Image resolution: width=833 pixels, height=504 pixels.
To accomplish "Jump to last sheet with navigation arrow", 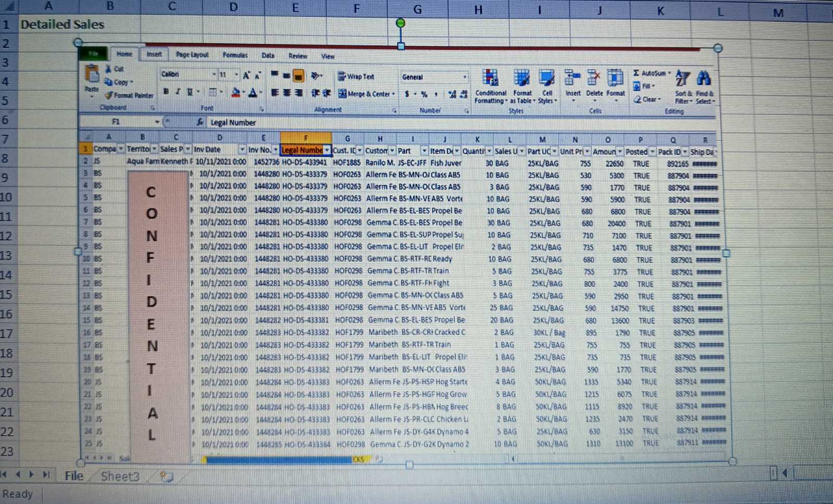I will coord(46,474).
